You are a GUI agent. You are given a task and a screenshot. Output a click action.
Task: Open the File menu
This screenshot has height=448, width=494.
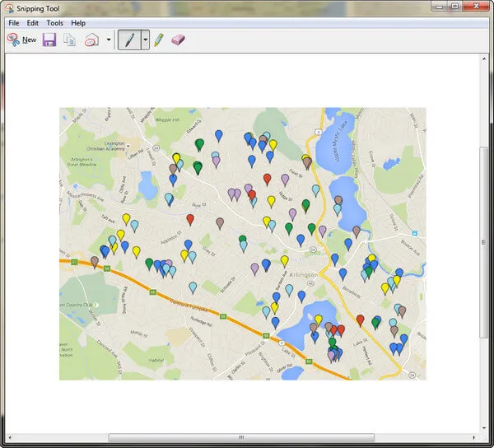(14, 23)
